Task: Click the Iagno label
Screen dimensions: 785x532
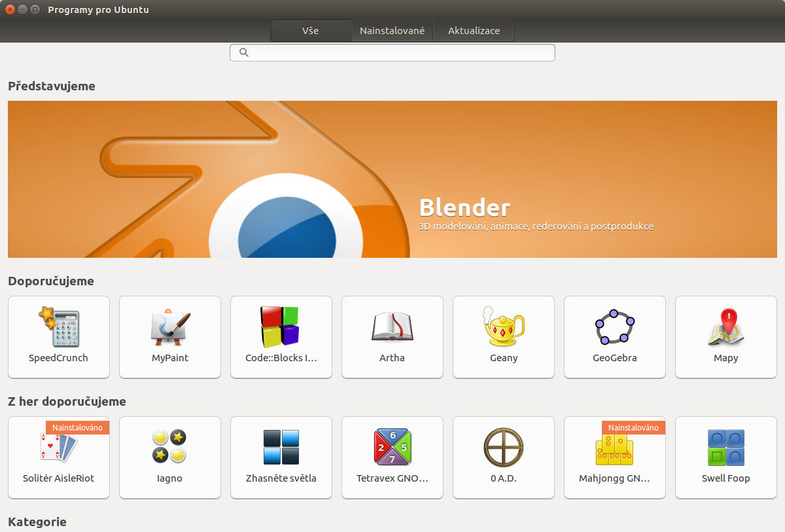Action: point(170,478)
